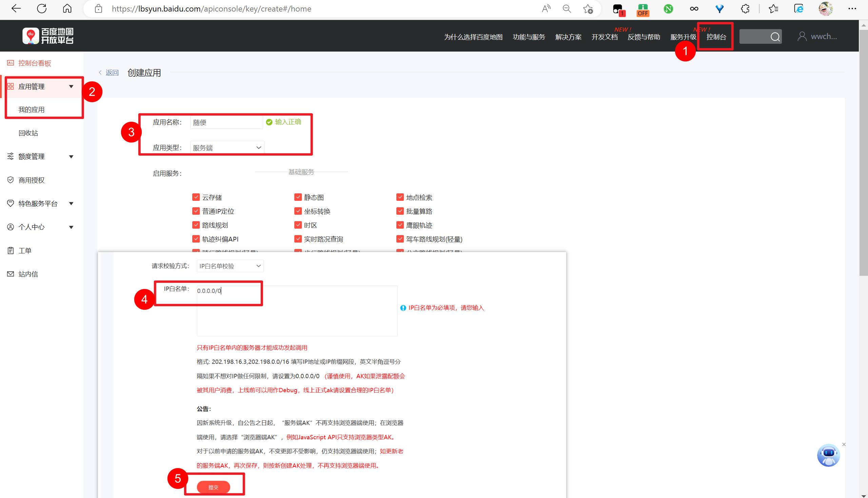Screen dimensions: 868x498
Task: Disable the 鹰眼轨迹 service
Action: 400,225
